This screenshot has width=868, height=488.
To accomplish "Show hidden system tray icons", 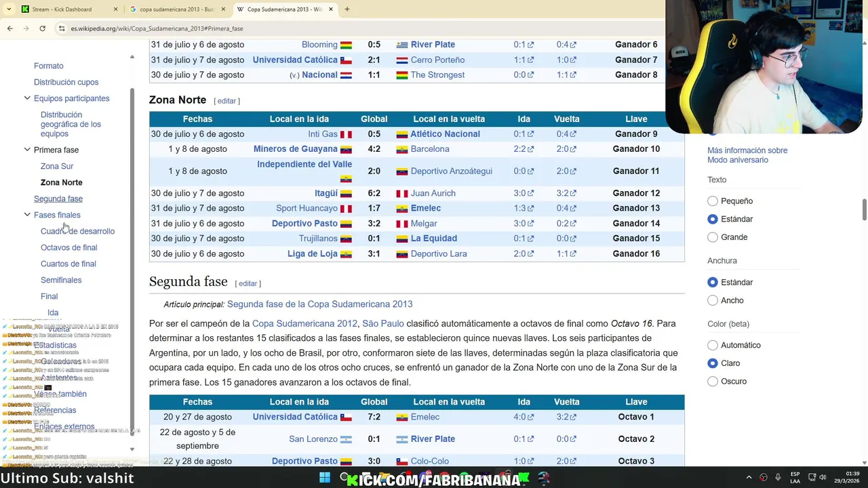I will tap(749, 477).
